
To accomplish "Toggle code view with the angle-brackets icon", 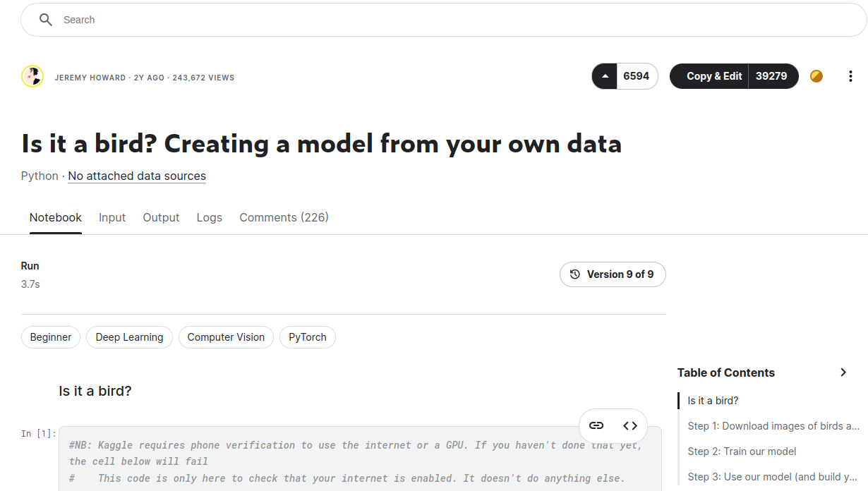I will pyautogui.click(x=630, y=425).
